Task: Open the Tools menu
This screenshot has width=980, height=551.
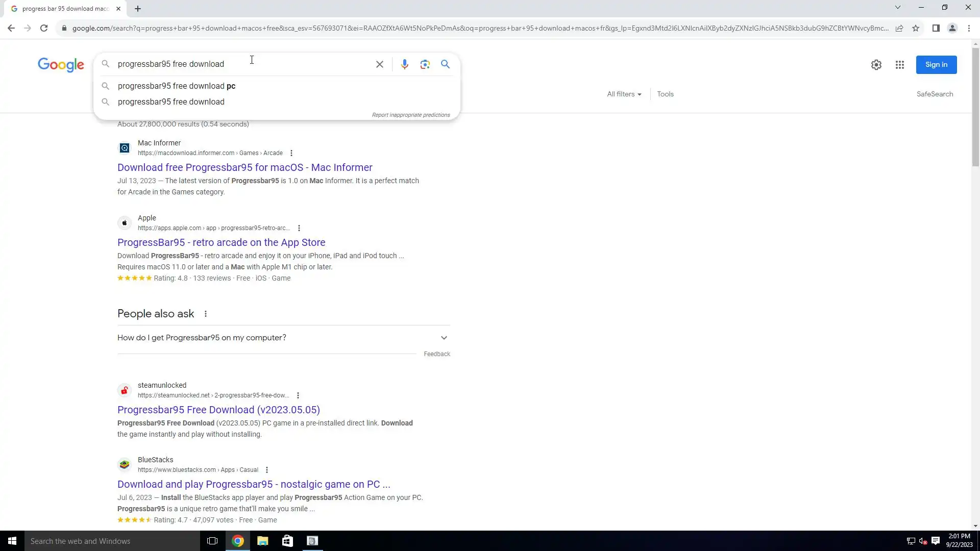Action: (x=665, y=94)
